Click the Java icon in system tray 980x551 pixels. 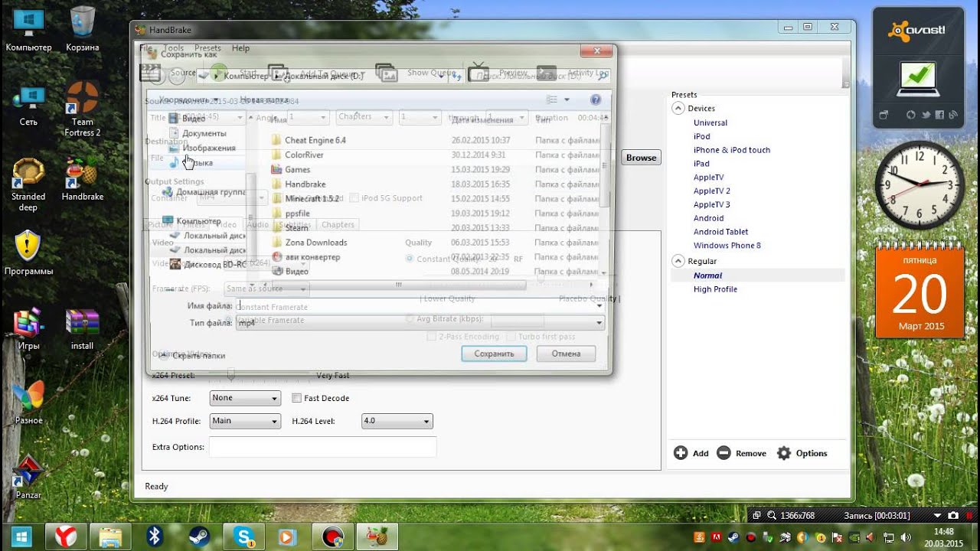(x=698, y=537)
